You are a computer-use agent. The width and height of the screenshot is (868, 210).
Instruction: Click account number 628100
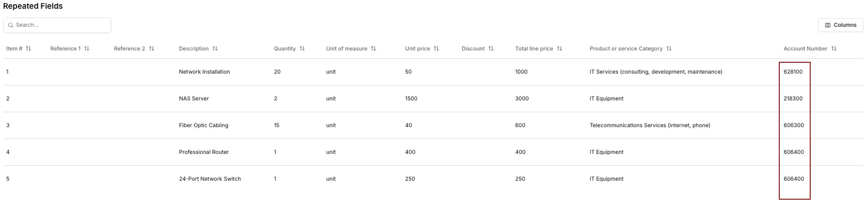(x=793, y=72)
